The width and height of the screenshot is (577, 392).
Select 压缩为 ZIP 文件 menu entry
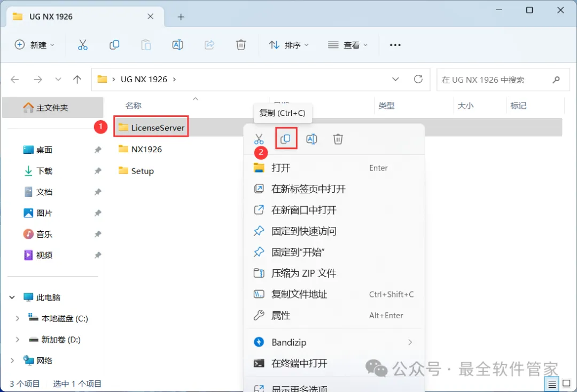click(334, 273)
